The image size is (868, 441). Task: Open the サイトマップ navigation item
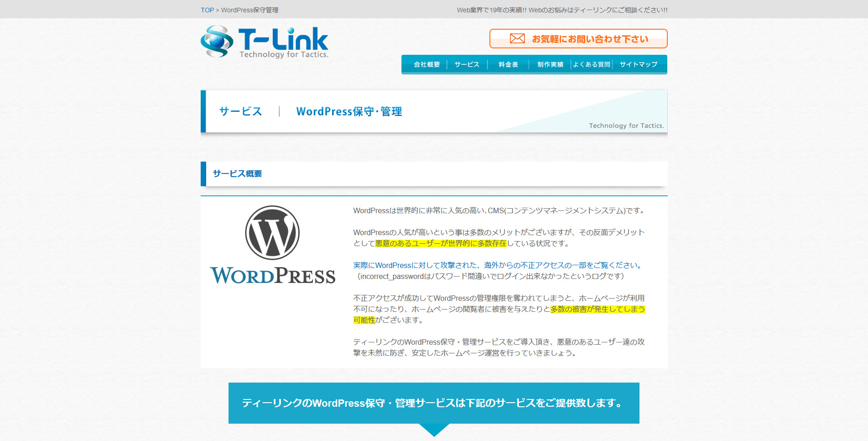coord(638,64)
